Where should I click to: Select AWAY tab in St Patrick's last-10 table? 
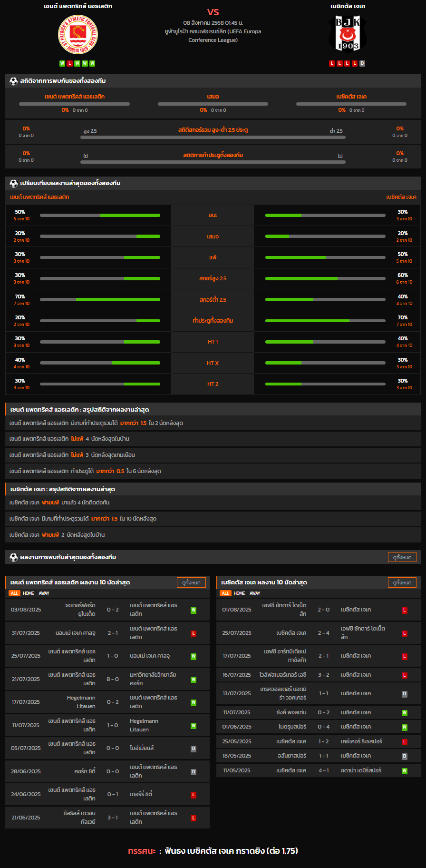[x=44, y=593]
